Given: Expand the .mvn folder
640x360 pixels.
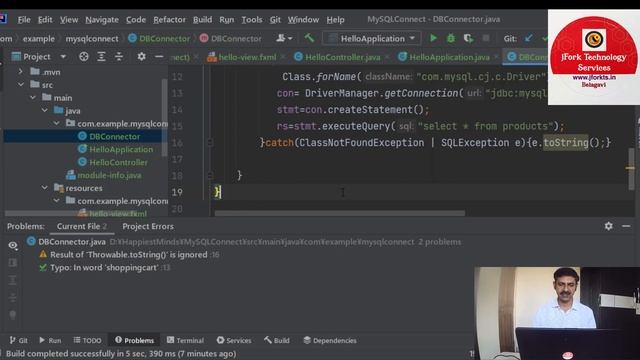Looking at the screenshot, I should pos(20,72).
